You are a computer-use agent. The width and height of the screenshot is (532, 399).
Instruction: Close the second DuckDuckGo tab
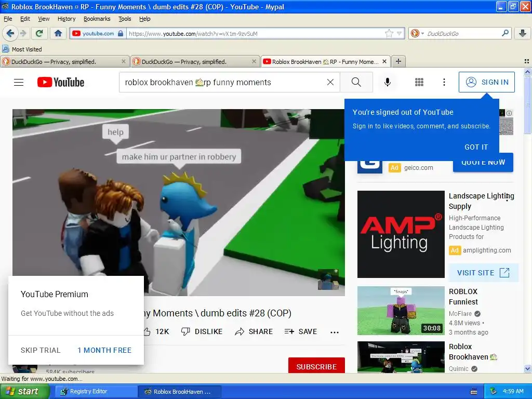click(x=254, y=61)
